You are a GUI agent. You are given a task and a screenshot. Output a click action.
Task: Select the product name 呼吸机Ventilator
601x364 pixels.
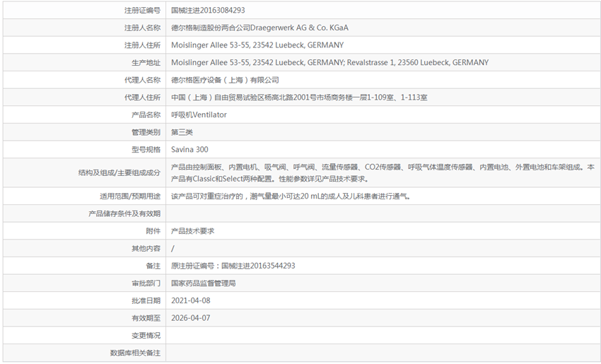point(199,115)
